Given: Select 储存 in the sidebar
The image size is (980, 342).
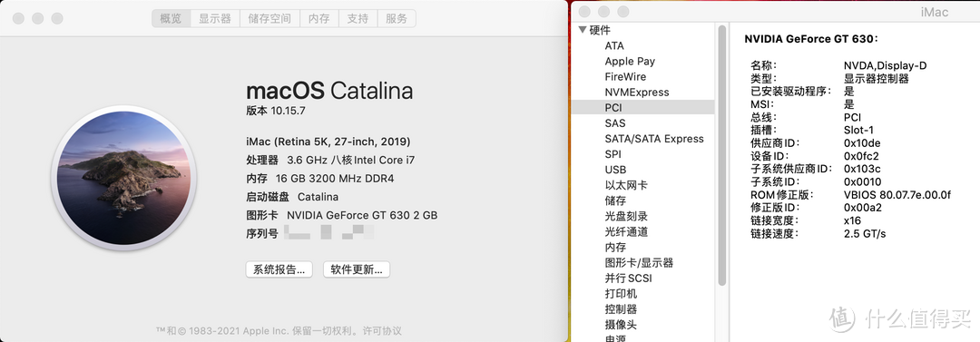Looking at the screenshot, I should pyautogui.click(x=615, y=200).
